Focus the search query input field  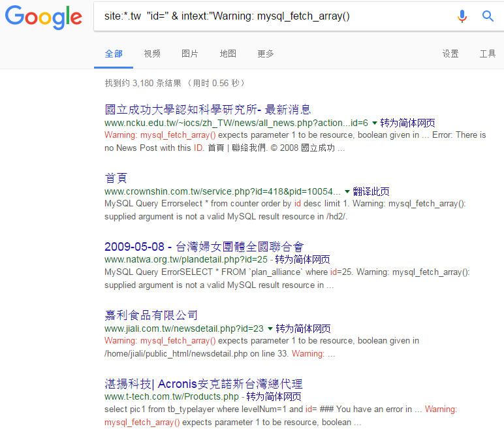pos(273,16)
